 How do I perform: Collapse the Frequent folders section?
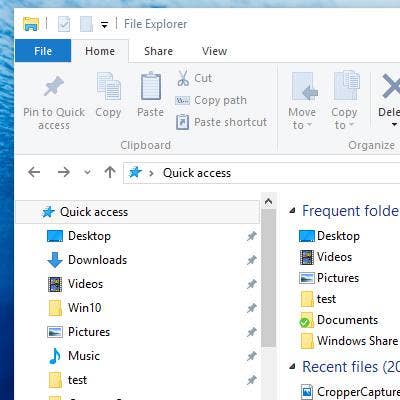pos(293,211)
